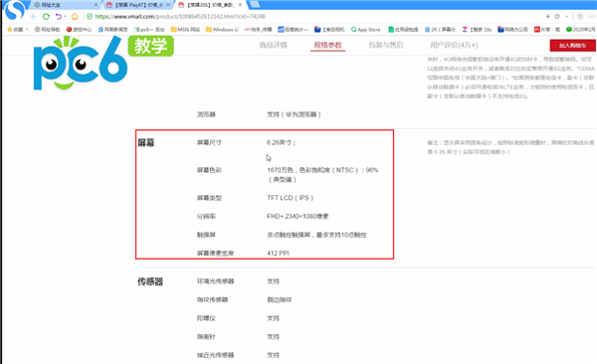Click the green security shield icon in the address bar

[90, 16]
